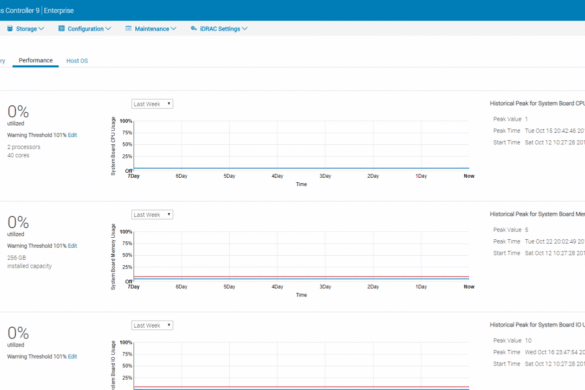The image size is (585, 390).
Task: Switch to the Host OS tab
Action: coord(77,61)
